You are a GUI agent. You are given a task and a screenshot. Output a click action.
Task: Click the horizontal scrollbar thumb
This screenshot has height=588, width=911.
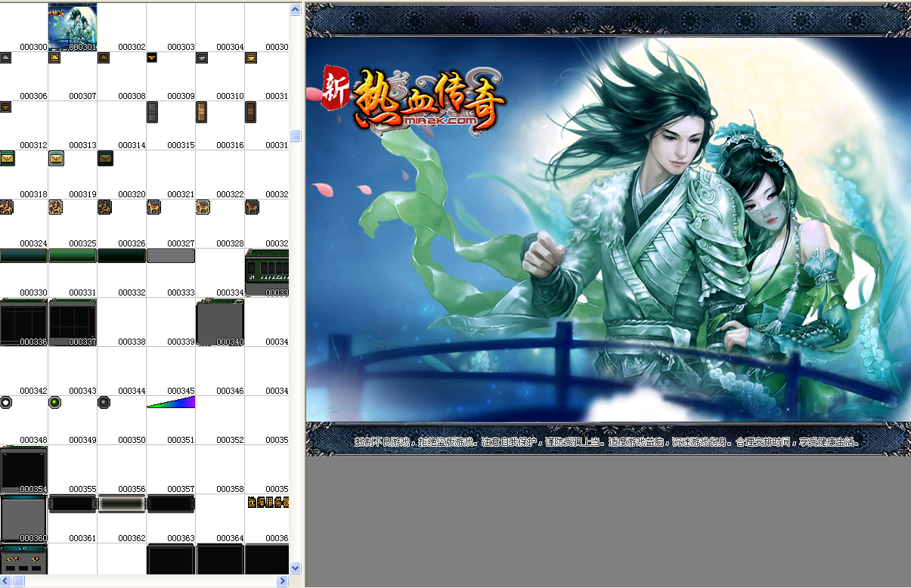tap(18, 580)
